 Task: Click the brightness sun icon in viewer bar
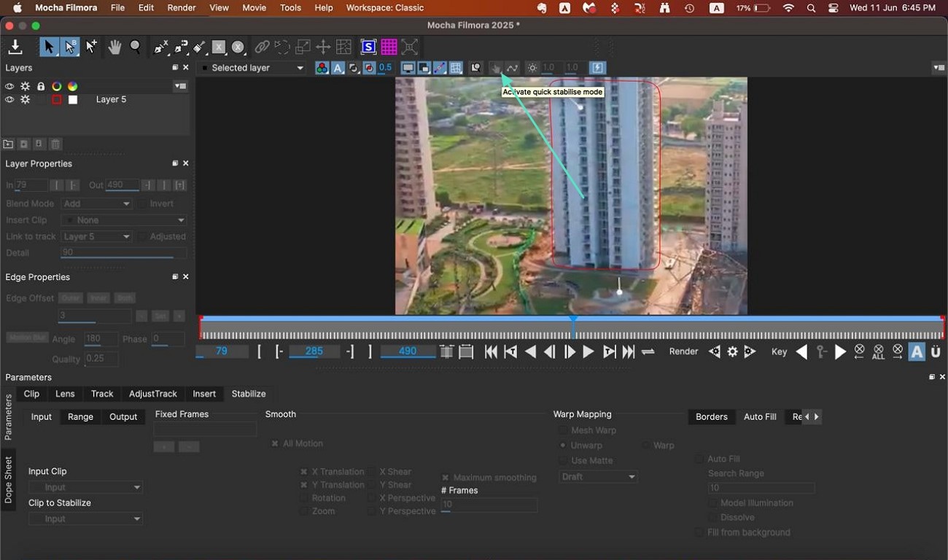click(x=532, y=68)
